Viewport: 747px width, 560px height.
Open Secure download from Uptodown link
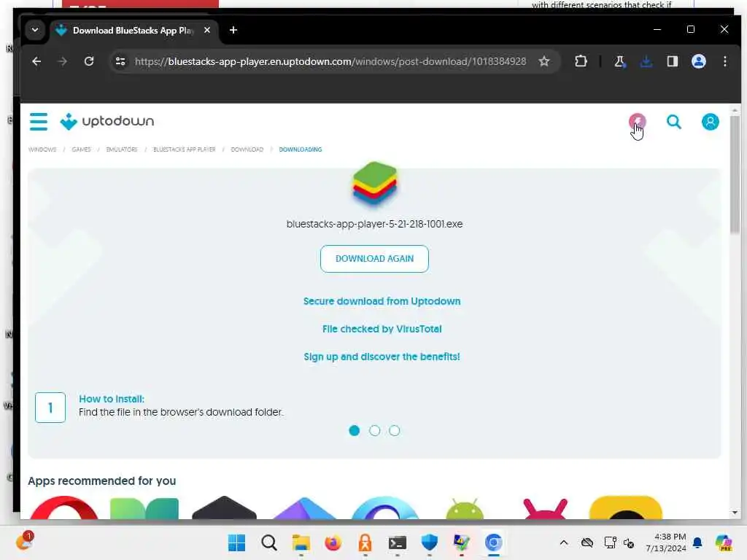pos(382,301)
